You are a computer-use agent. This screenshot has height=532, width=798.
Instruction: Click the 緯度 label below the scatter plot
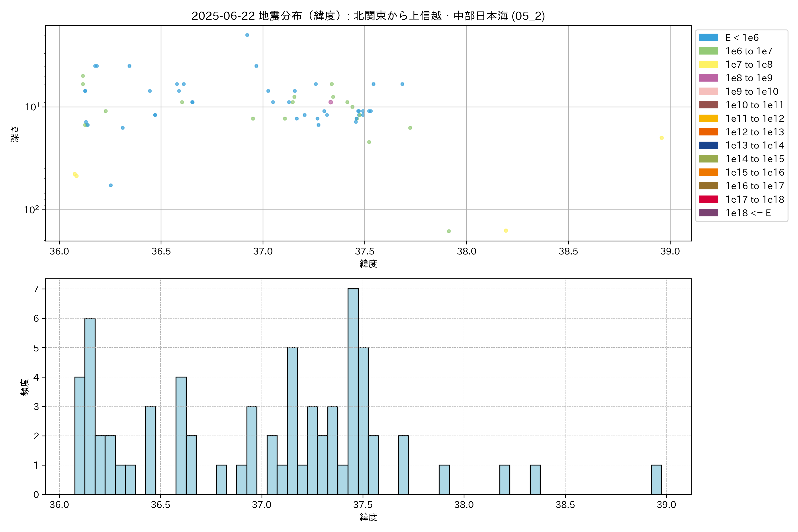(368, 263)
